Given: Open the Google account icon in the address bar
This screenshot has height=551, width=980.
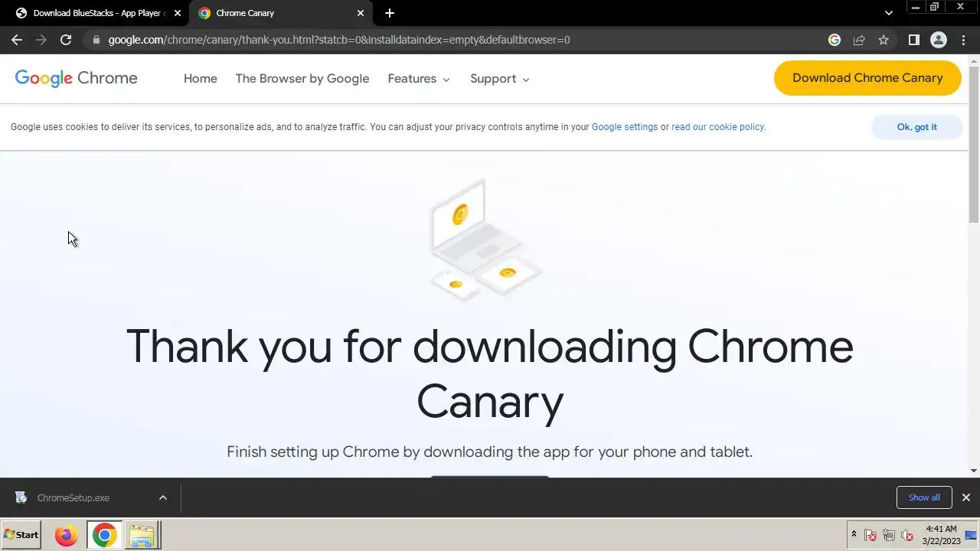Looking at the screenshot, I should pos(835,40).
